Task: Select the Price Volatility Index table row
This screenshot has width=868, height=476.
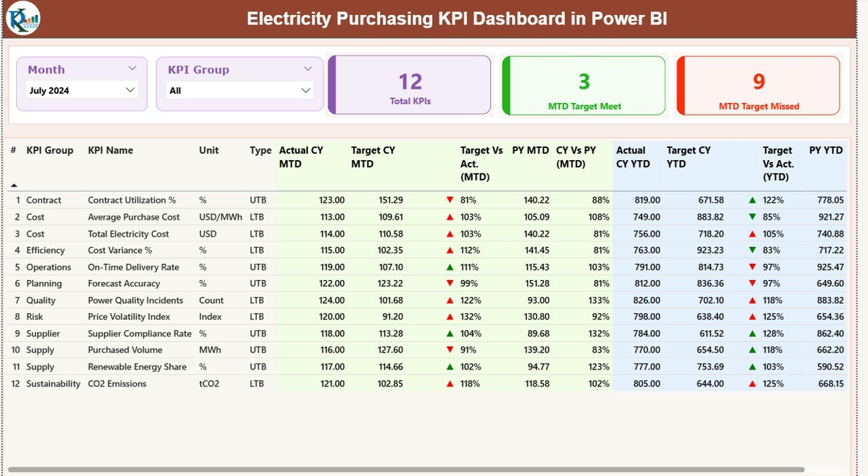Action: (x=271, y=317)
